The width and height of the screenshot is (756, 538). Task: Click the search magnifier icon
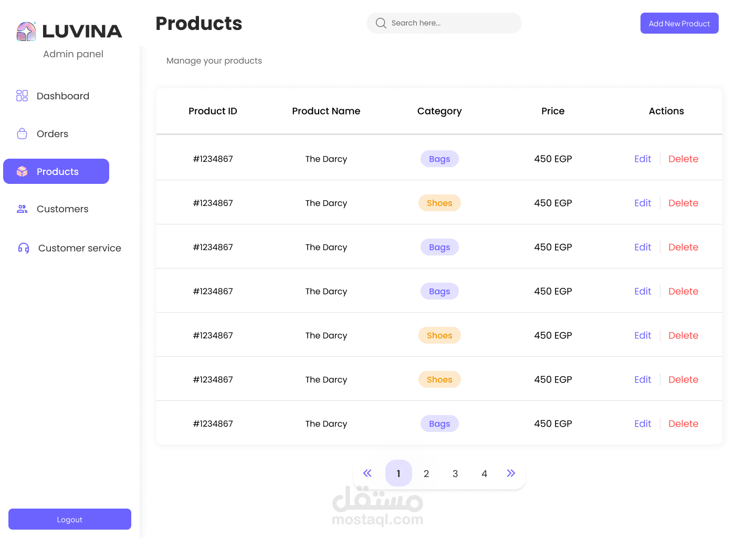coord(381,23)
